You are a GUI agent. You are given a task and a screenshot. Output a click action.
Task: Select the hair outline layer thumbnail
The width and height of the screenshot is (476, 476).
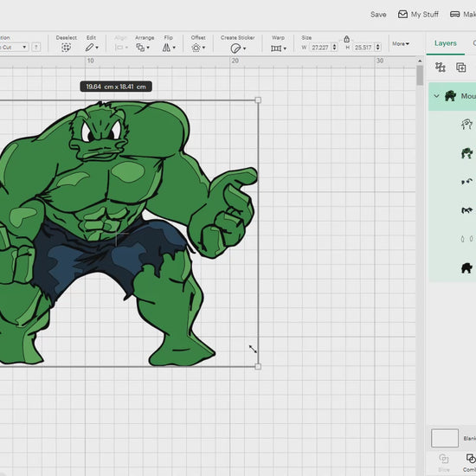pyautogui.click(x=466, y=124)
